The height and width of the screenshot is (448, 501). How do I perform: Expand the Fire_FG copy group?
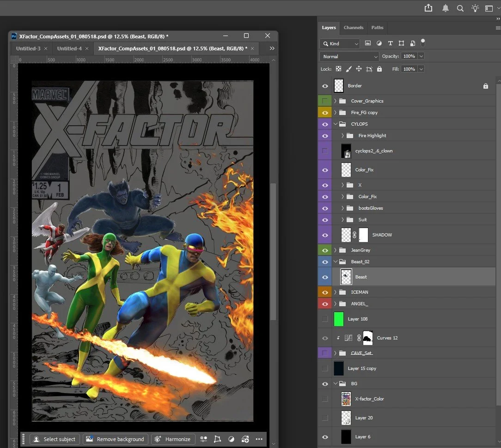click(335, 112)
